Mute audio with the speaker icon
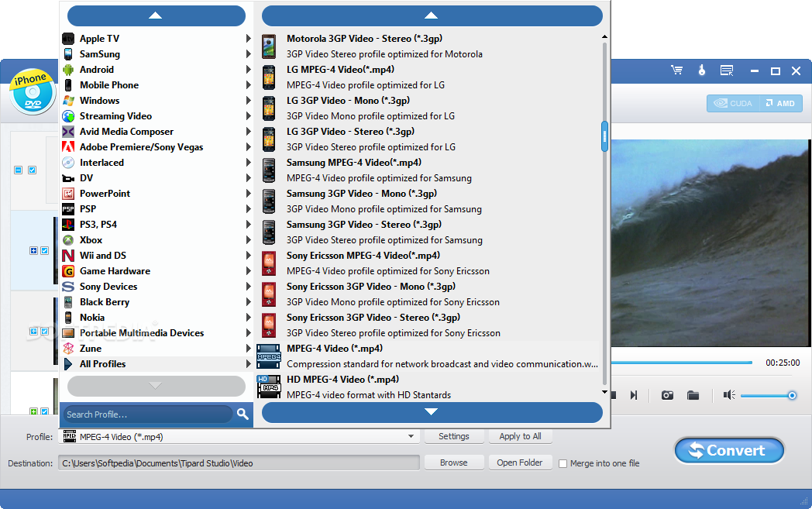812x509 pixels. pos(729,395)
